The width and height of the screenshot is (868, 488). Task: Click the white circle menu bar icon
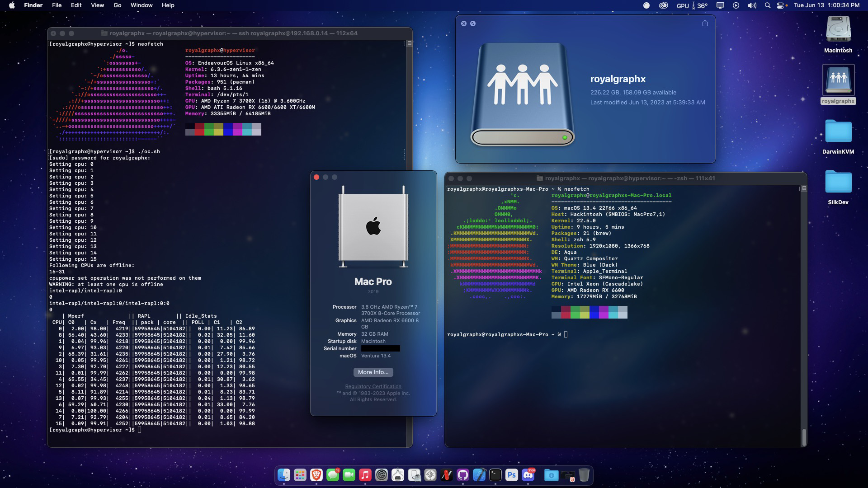646,5
